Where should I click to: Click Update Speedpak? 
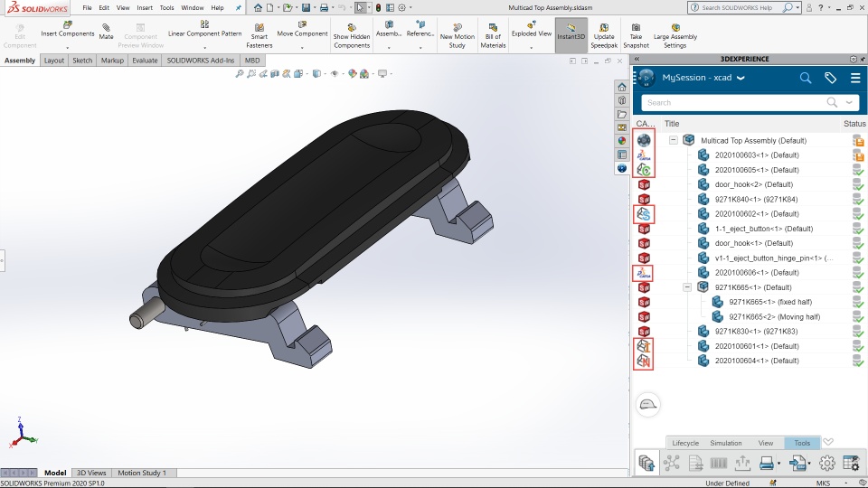pyautogui.click(x=604, y=36)
